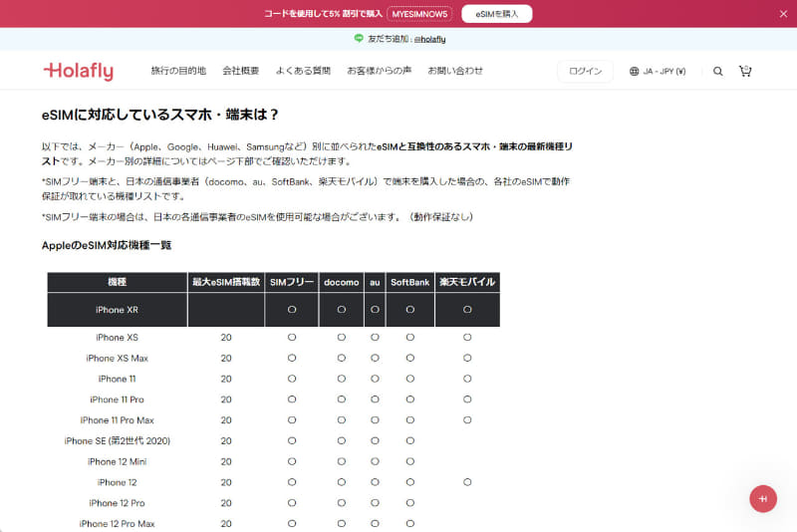Viewport: 797px width, 532px height.
Task: Select the iPhone 12 Pro row label
Action: tap(117, 503)
